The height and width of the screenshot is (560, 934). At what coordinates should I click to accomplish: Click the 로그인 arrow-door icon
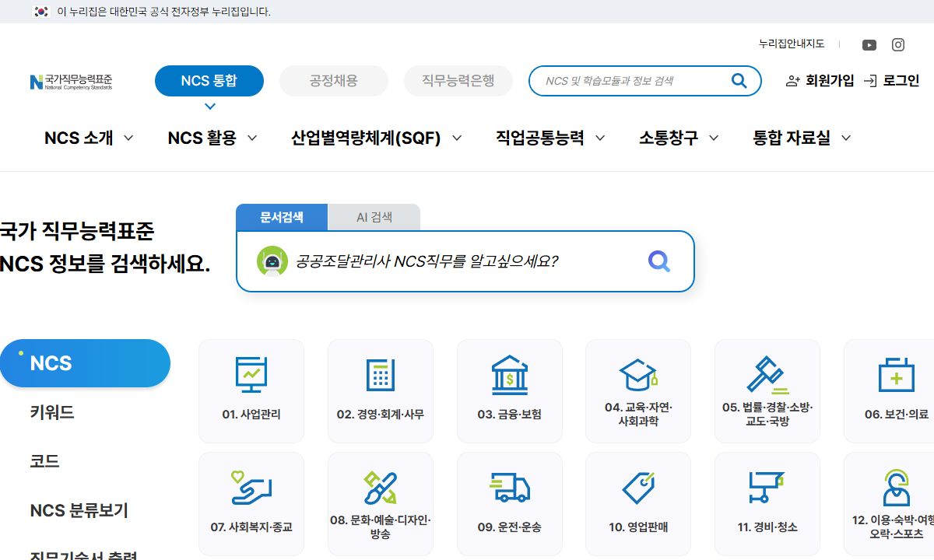pyautogui.click(x=870, y=80)
